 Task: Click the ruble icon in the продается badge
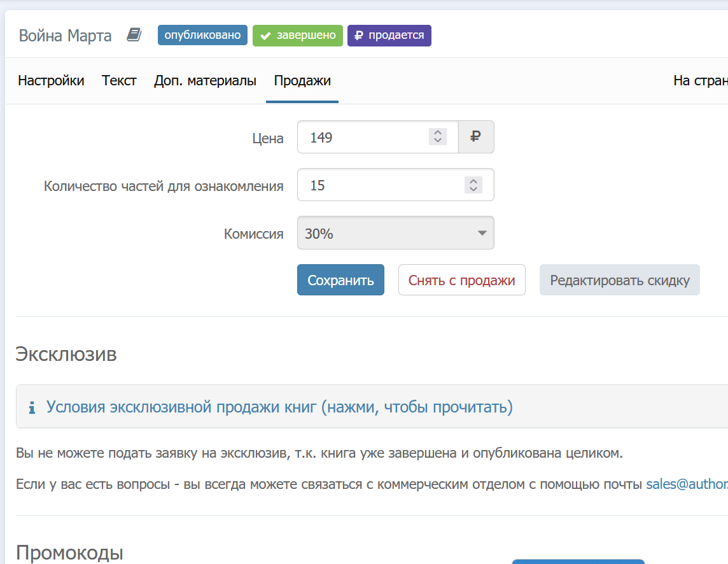click(x=359, y=36)
